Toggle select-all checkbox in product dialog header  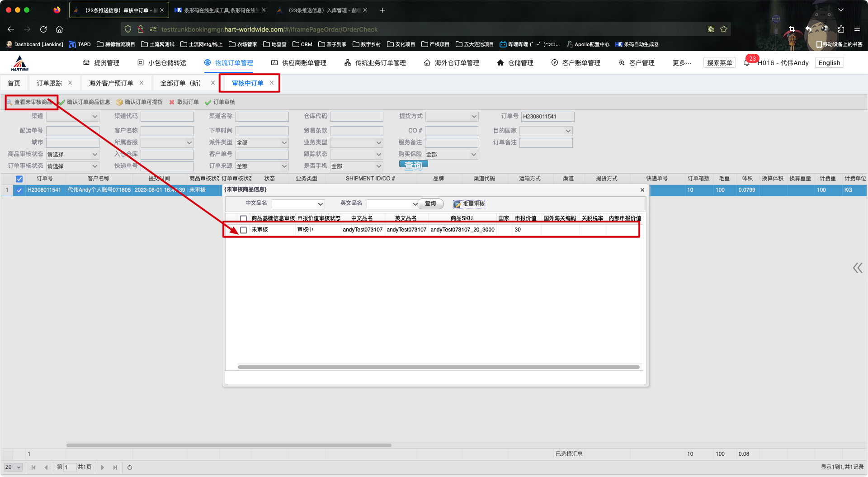pyautogui.click(x=243, y=218)
